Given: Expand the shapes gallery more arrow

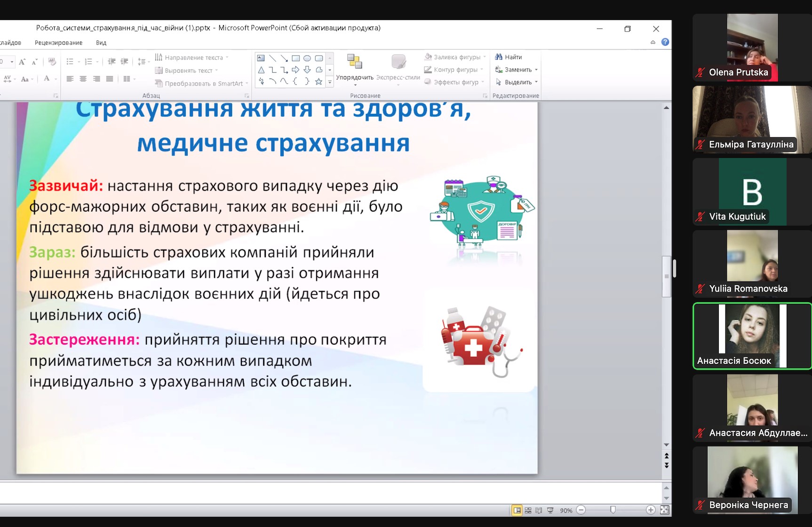Looking at the screenshot, I should click(x=330, y=82).
